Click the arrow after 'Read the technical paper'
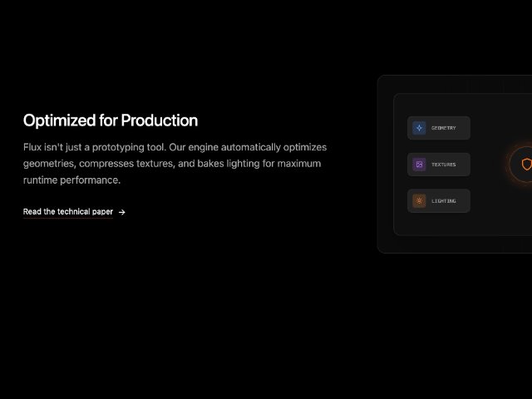The height and width of the screenshot is (399, 532). tap(122, 212)
